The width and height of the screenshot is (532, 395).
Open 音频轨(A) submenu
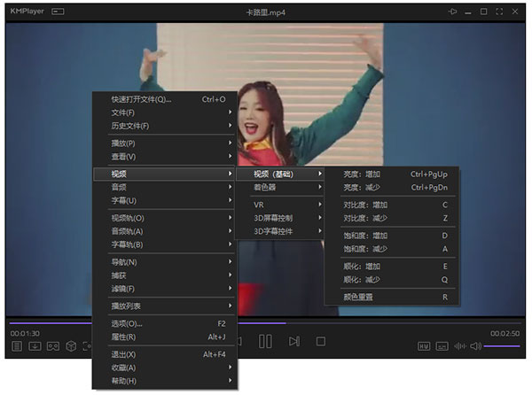click(165, 231)
